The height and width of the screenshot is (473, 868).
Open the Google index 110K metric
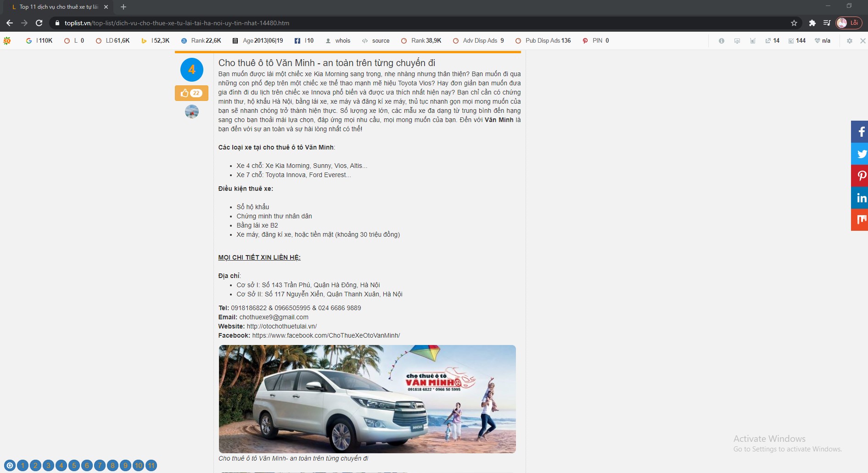pos(39,41)
